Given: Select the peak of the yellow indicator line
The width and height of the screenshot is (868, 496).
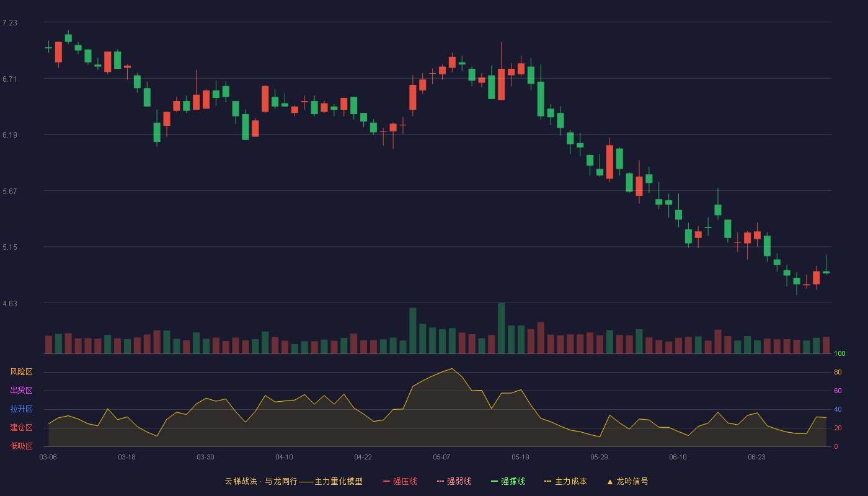Looking at the screenshot, I should pyautogui.click(x=452, y=368).
